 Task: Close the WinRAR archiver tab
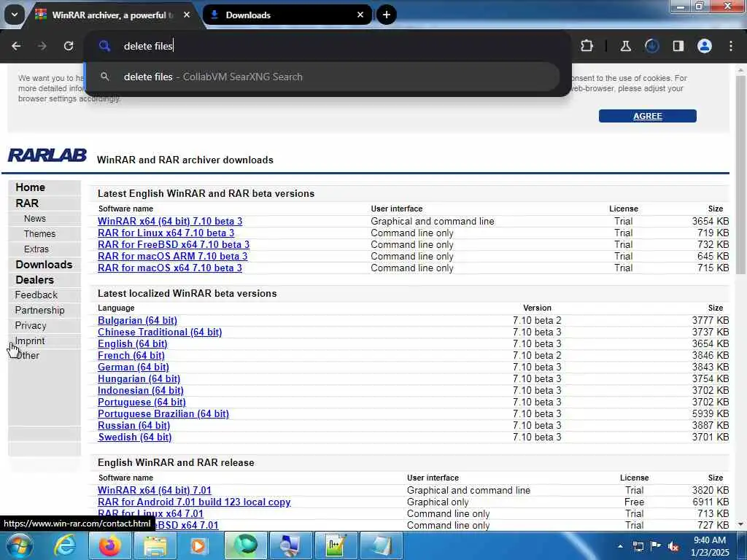pyautogui.click(x=187, y=15)
